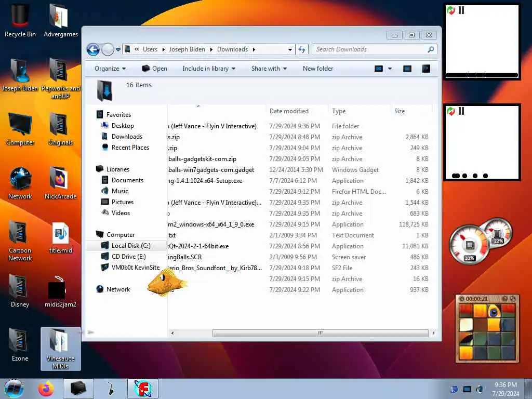Screen dimensions: 532x399
Task: Click the refresh button beside address bar
Action: [302, 49]
